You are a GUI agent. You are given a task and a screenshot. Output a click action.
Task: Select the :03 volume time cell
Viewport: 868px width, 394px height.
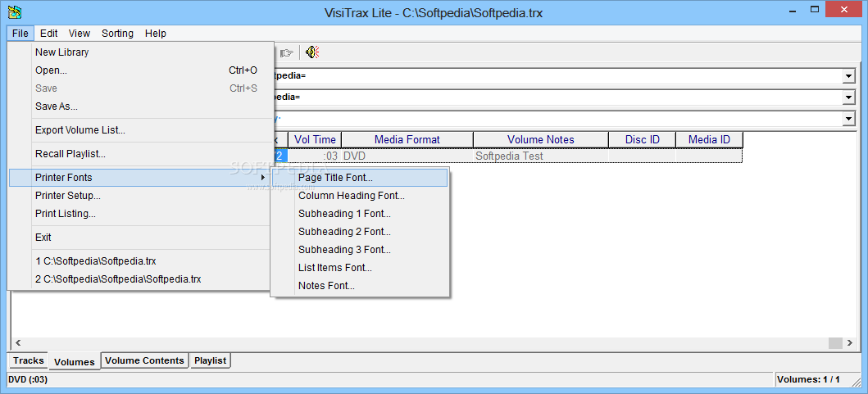(x=315, y=156)
